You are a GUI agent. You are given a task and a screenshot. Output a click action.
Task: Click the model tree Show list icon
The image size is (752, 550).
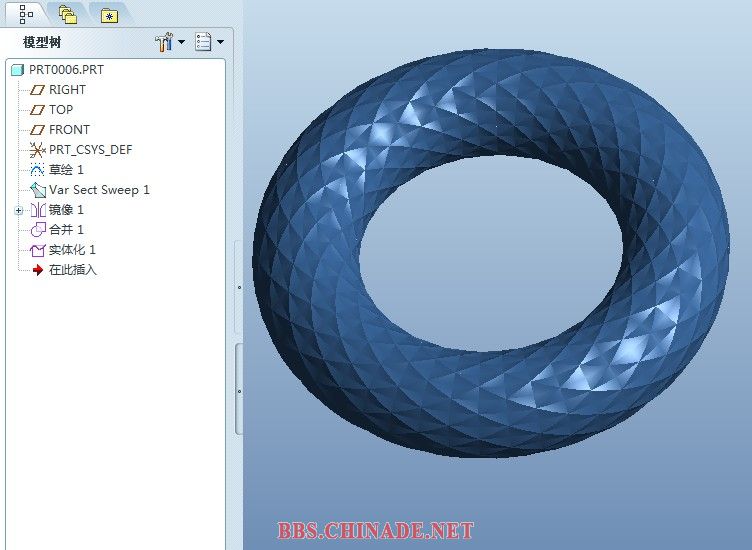point(203,42)
